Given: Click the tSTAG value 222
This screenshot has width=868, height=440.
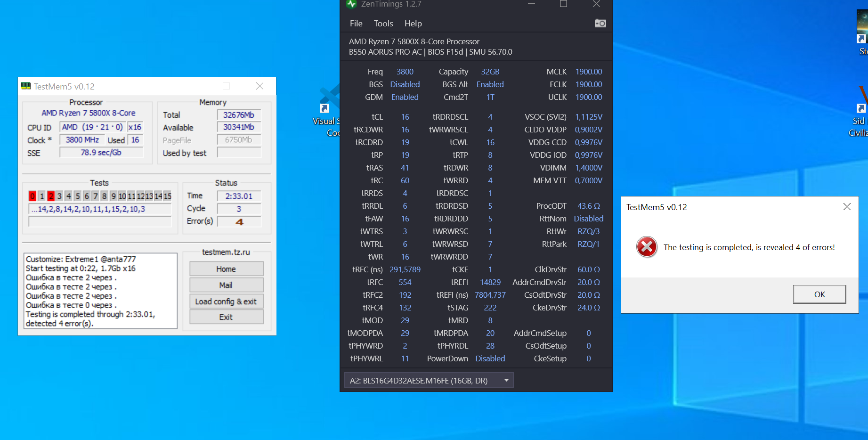Looking at the screenshot, I should tap(490, 308).
